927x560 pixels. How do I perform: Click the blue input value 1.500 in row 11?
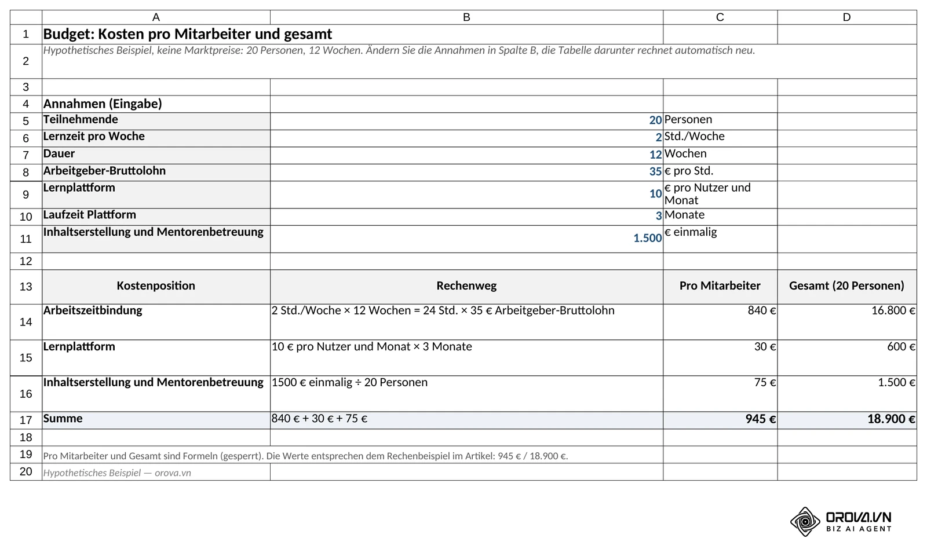(x=647, y=238)
